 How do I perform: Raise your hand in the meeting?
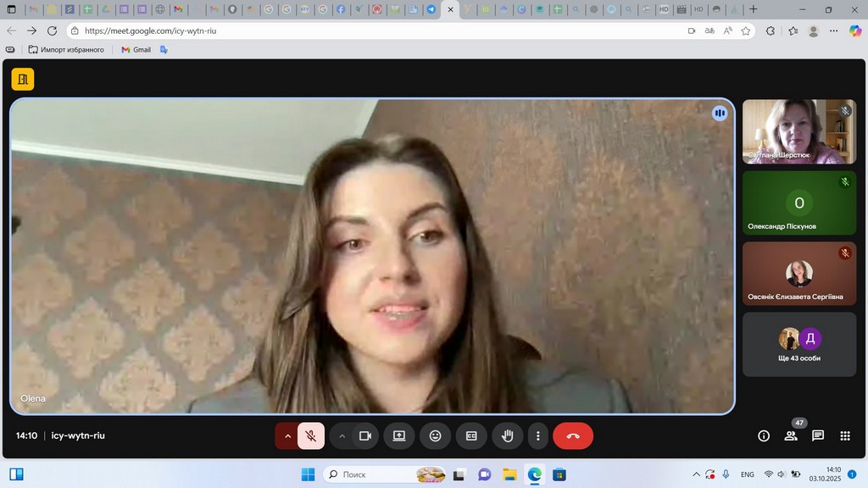pyautogui.click(x=508, y=435)
